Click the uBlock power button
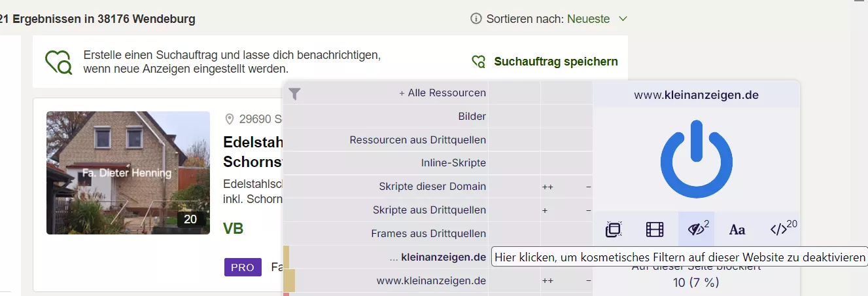The height and width of the screenshot is (296, 868). click(x=696, y=160)
